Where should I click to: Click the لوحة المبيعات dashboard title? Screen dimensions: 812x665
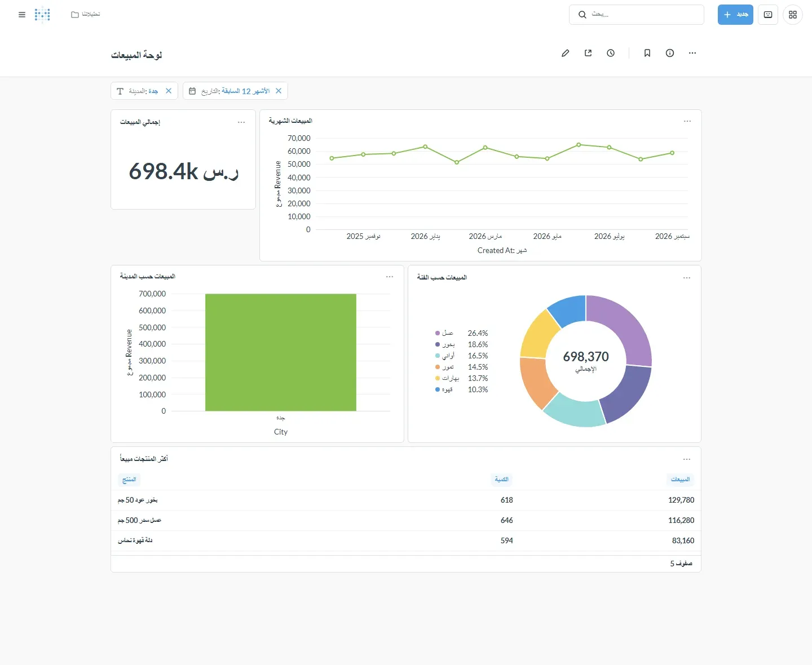tap(136, 55)
